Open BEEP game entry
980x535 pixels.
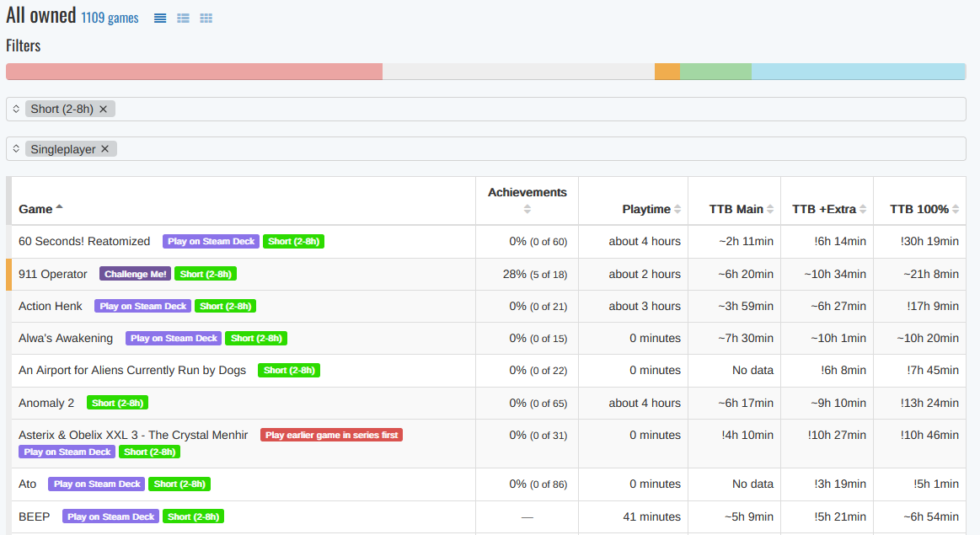tap(35, 516)
